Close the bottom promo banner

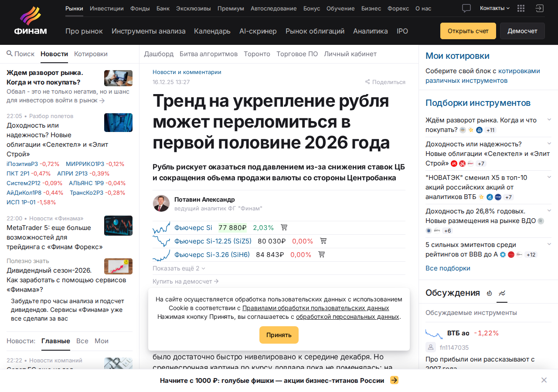click(x=544, y=380)
